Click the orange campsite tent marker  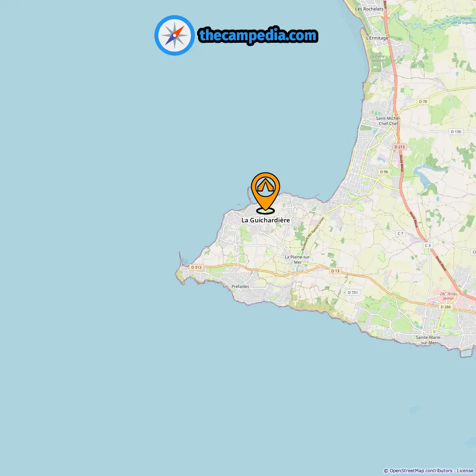[x=266, y=193]
